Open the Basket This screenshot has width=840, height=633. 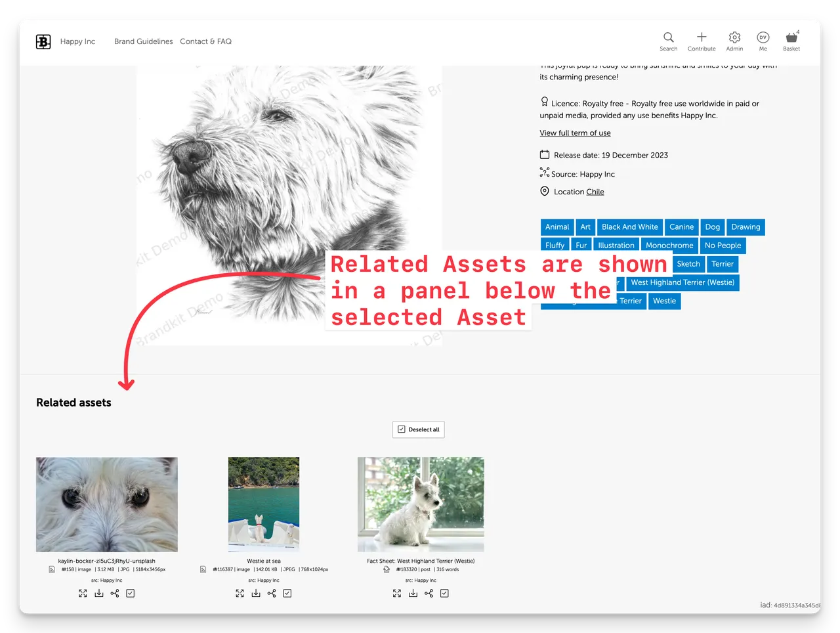(791, 41)
